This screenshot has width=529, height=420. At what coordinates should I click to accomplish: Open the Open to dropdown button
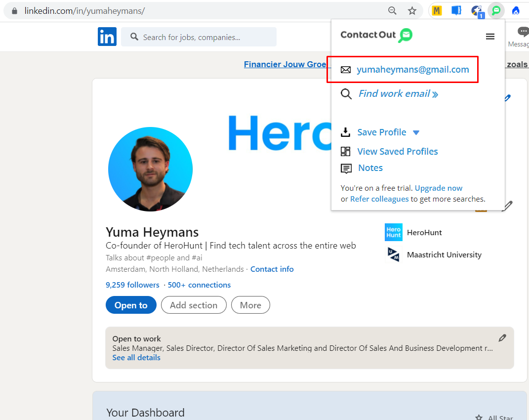(x=131, y=305)
